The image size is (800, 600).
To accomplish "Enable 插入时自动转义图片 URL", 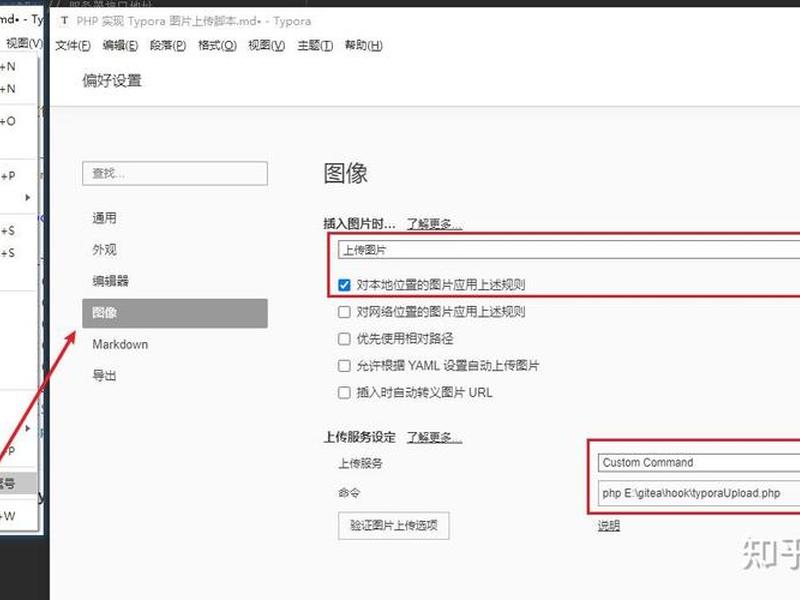I will [x=344, y=393].
